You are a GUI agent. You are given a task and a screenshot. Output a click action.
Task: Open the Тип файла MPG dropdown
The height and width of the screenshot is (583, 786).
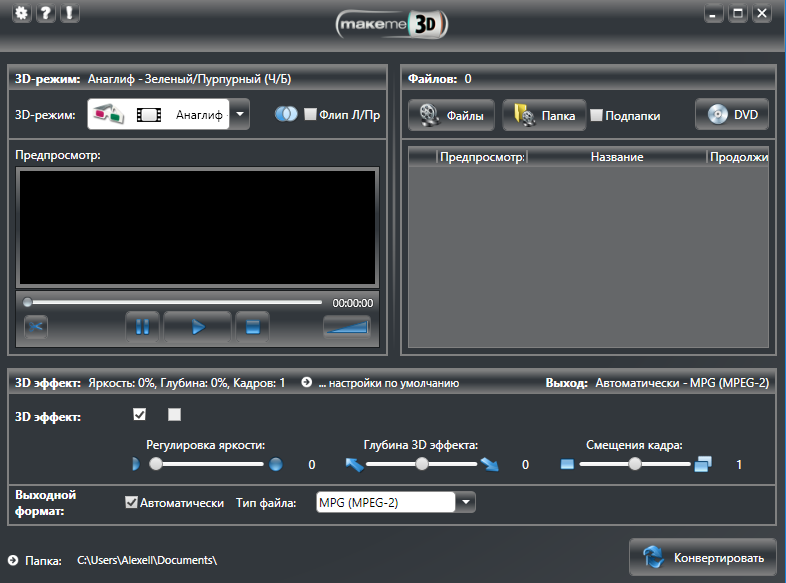466,503
